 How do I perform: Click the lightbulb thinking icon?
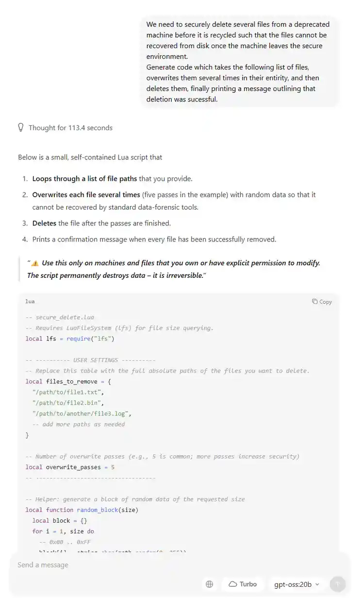point(21,128)
